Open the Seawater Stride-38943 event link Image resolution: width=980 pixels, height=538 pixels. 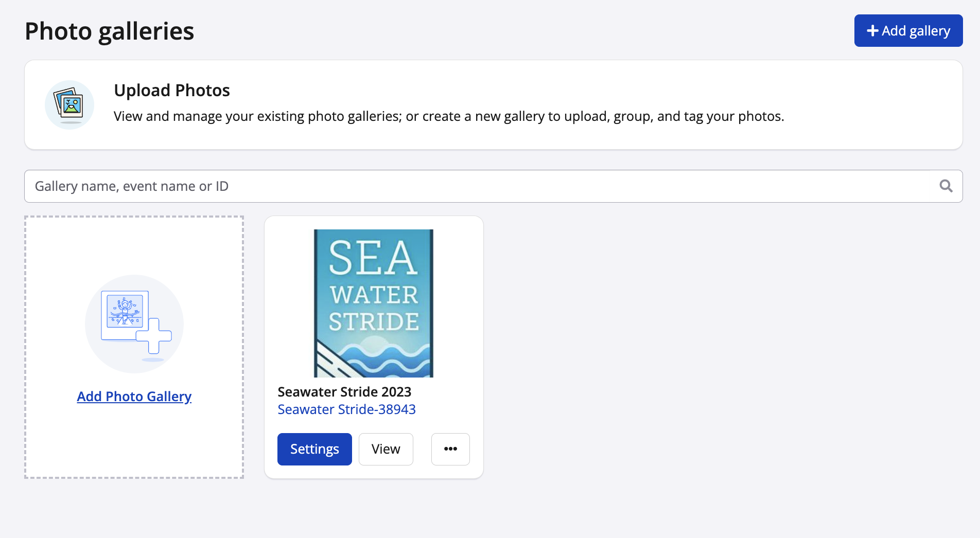(346, 409)
